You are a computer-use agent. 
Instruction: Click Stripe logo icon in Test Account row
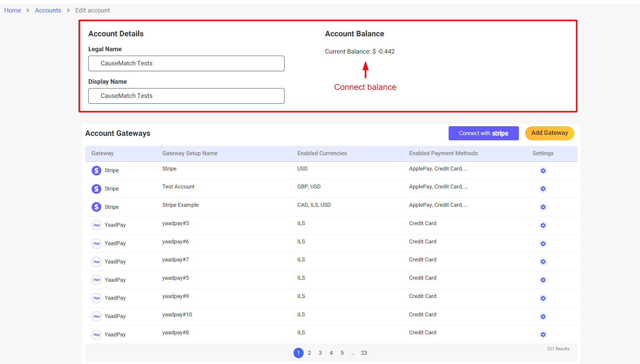(x=96, y=189)
